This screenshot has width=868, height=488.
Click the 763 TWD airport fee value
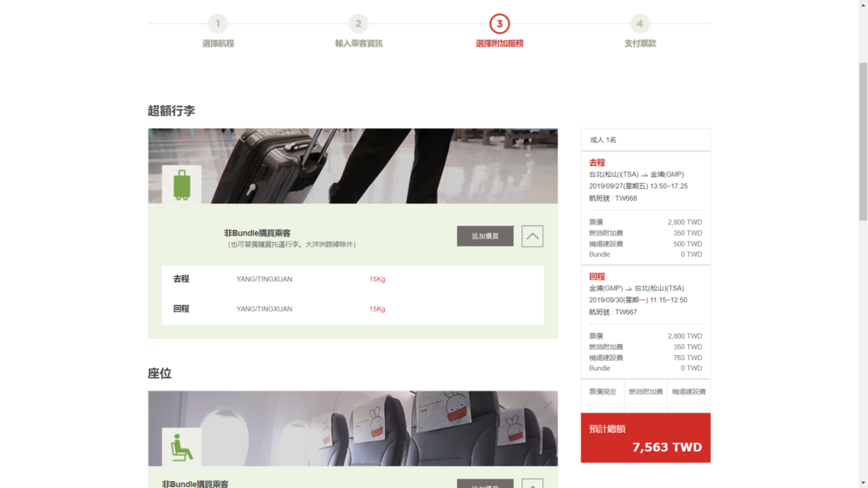[687, 358]
